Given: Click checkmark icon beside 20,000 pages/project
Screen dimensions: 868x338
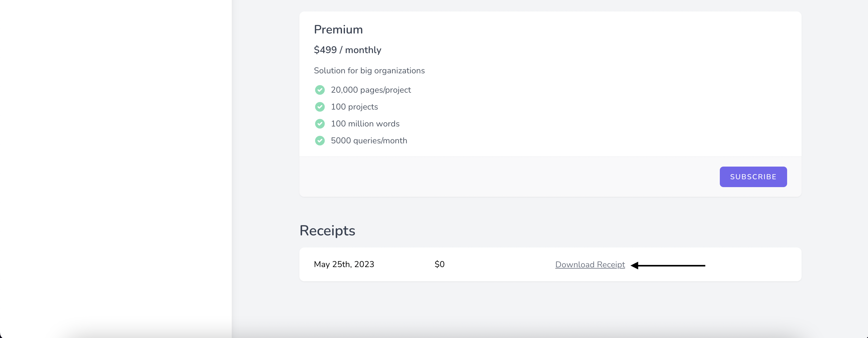Looking at the screenshot, I should pos(319,90).
